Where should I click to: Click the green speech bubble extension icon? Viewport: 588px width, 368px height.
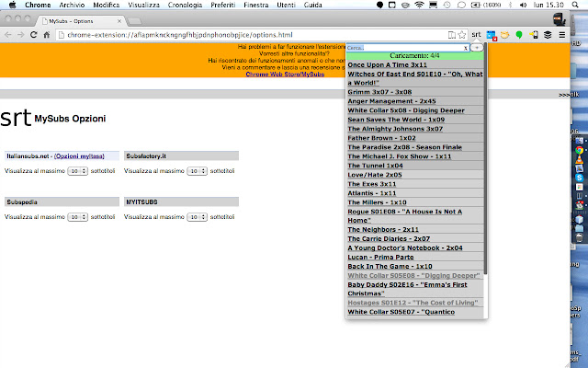(519, 34)
